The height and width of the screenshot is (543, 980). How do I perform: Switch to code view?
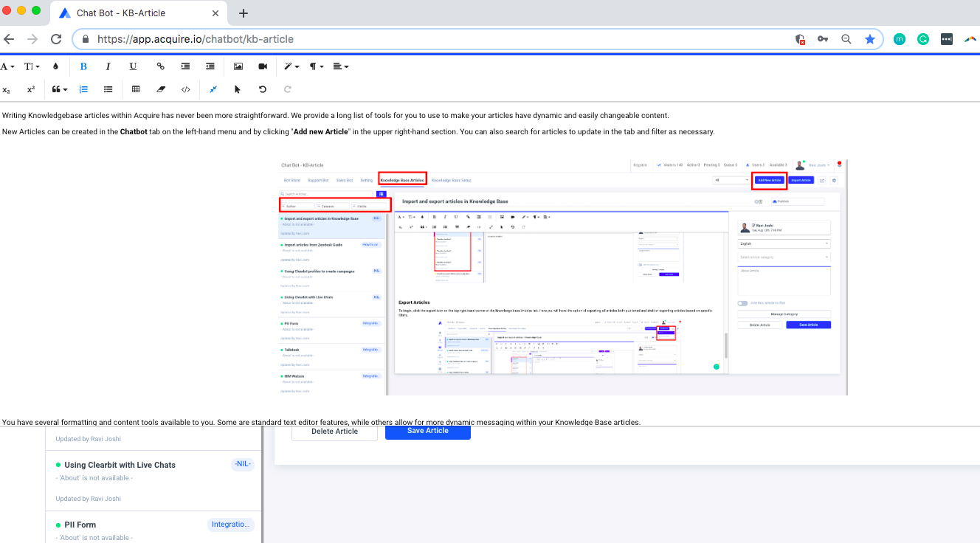185,89
